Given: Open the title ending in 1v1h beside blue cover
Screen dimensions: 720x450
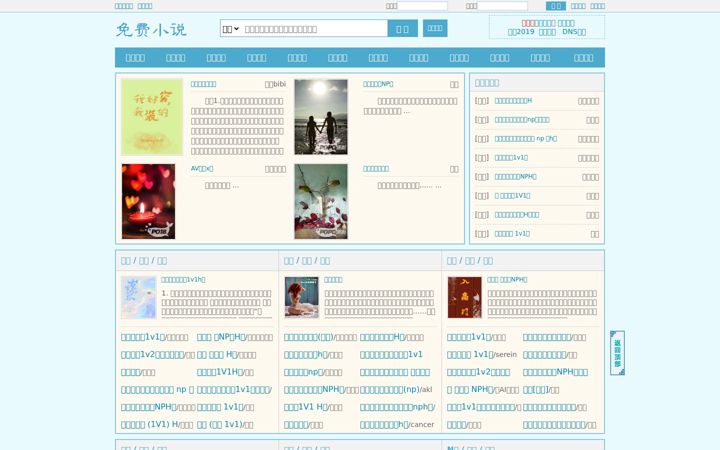Looking at the screenshot, I should (x=183, y=279).
